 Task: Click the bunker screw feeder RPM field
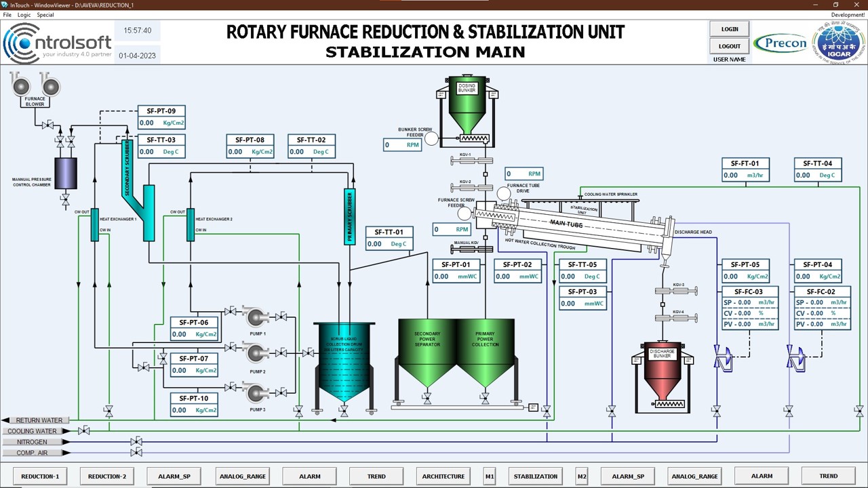pos(402,144)
